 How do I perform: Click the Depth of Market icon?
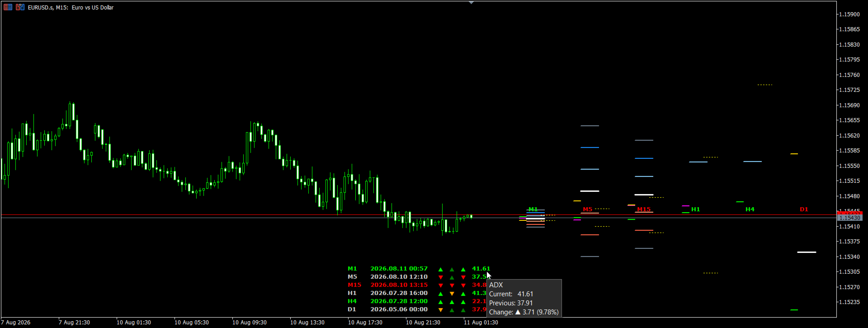(20, 7)
